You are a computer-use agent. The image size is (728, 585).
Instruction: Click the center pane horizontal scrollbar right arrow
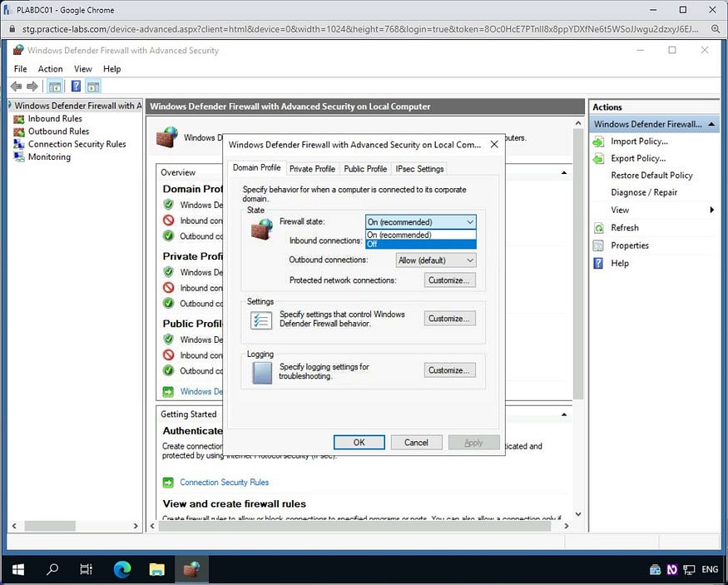[x=567, y=526]
